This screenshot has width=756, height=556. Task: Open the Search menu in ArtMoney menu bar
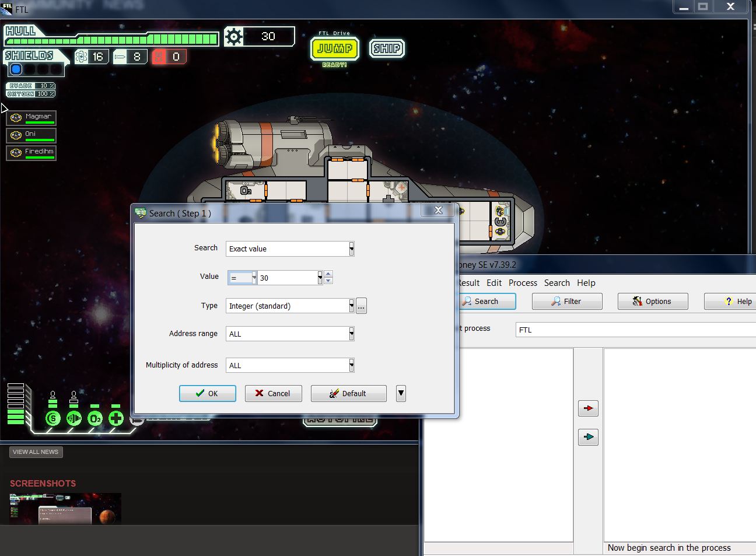pyautogui.click(x=557, y=283)
